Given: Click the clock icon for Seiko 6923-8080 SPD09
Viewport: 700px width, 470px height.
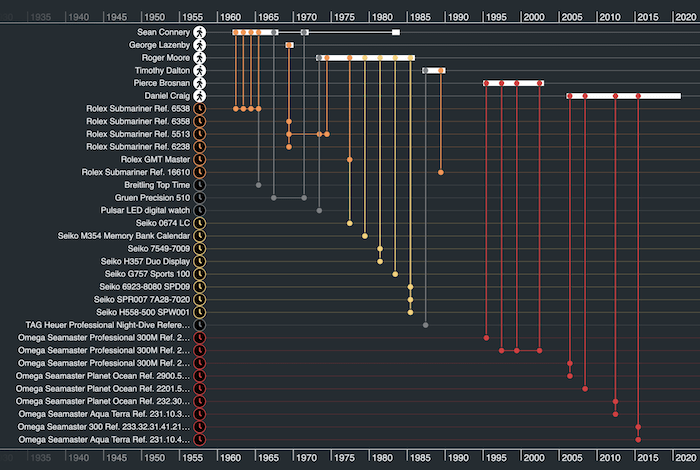Looking at the screenshot, I should [x=200, y=287].
